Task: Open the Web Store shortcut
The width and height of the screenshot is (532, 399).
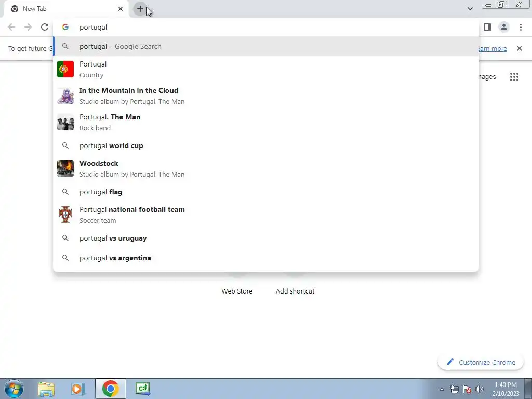Action: 237,291
